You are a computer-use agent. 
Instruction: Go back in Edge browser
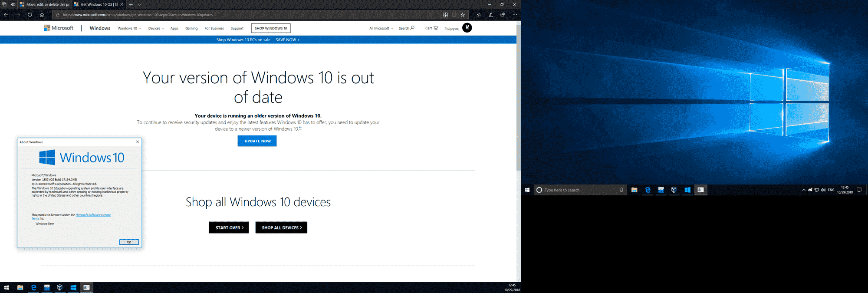coord(6,15)
